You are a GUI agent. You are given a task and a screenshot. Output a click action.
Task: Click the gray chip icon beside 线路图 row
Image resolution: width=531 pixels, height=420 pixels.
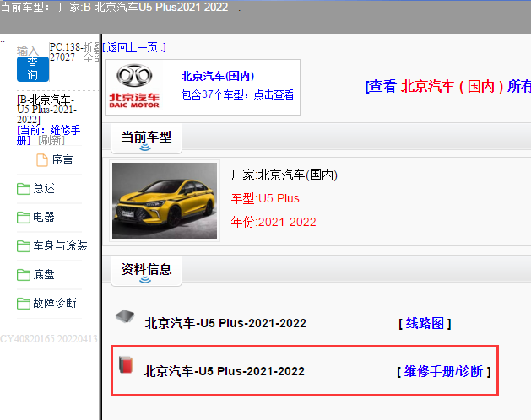(125, 316)
